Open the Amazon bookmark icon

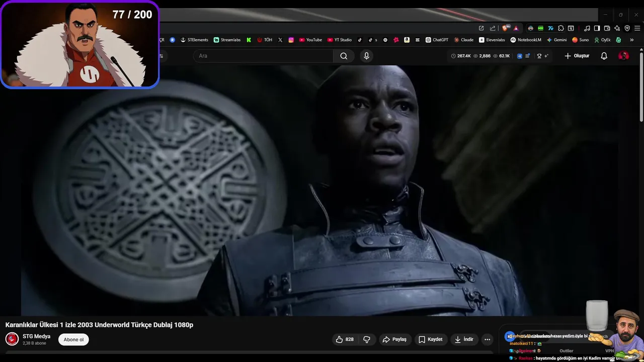(x=407, y=40)
